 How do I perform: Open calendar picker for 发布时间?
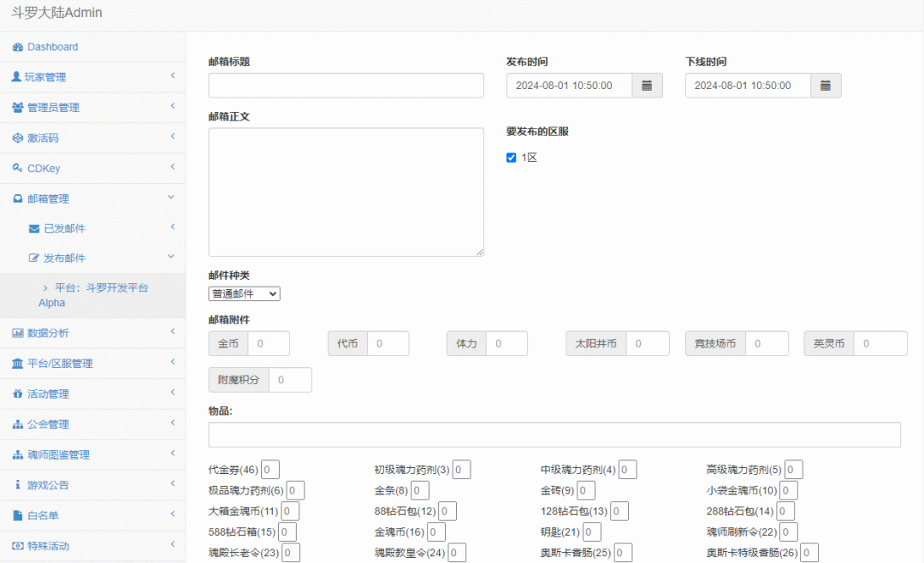647,86
